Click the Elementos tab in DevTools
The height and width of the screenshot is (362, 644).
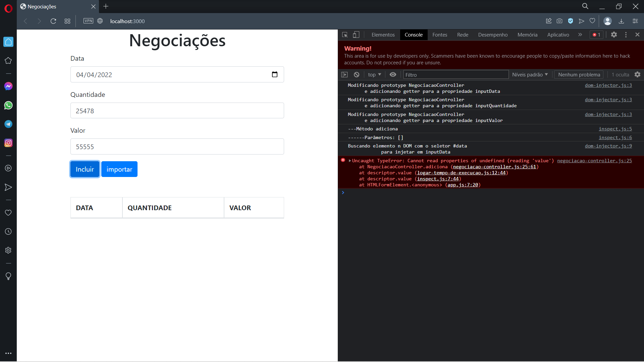(x=383, y=35)
